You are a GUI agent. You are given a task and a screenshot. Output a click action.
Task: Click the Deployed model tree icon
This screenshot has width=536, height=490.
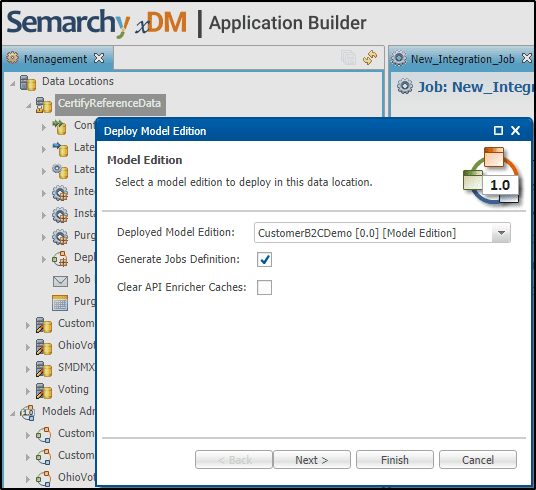point(60,259)
